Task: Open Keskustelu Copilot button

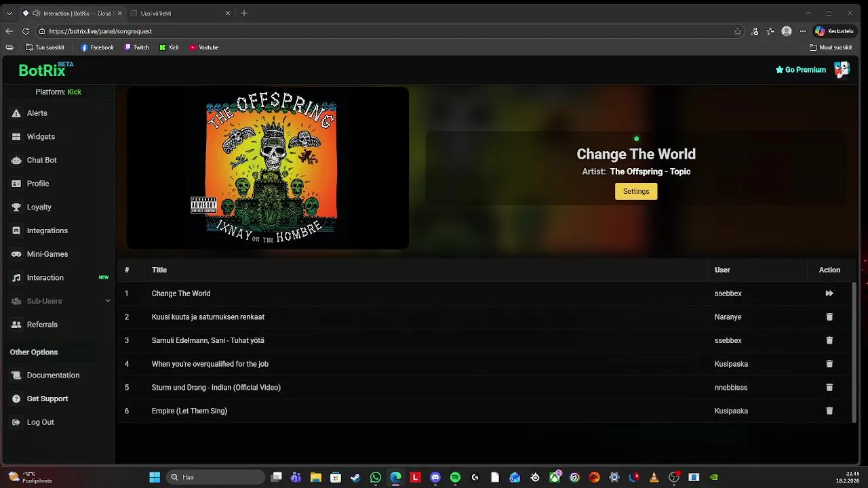Action: (x=835, y=31)
